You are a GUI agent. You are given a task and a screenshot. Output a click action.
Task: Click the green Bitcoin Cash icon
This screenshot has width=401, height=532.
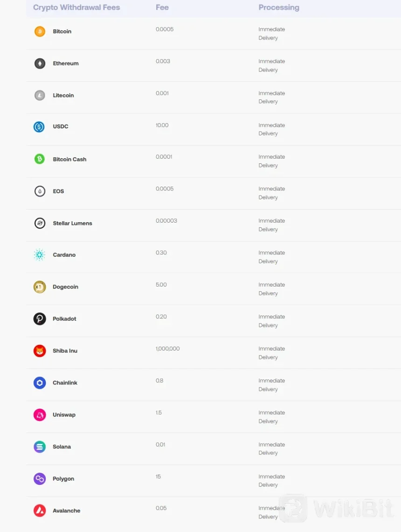coord(40,159)
